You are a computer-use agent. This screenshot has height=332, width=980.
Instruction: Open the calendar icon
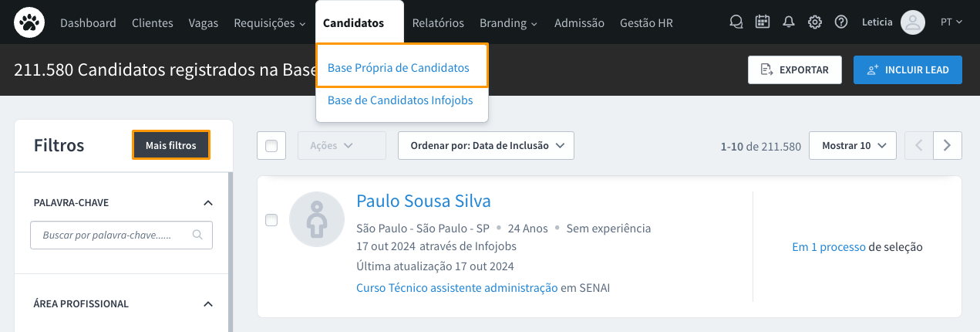(763, 22)
